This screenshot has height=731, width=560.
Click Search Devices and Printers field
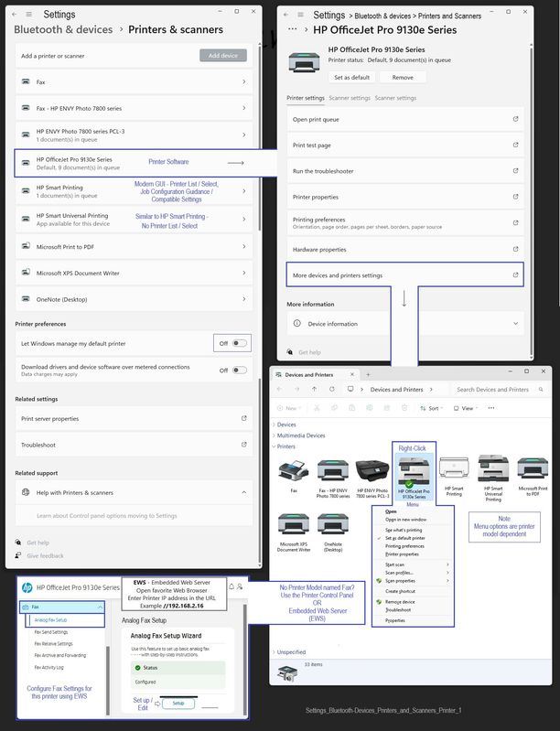coord(499,389)
